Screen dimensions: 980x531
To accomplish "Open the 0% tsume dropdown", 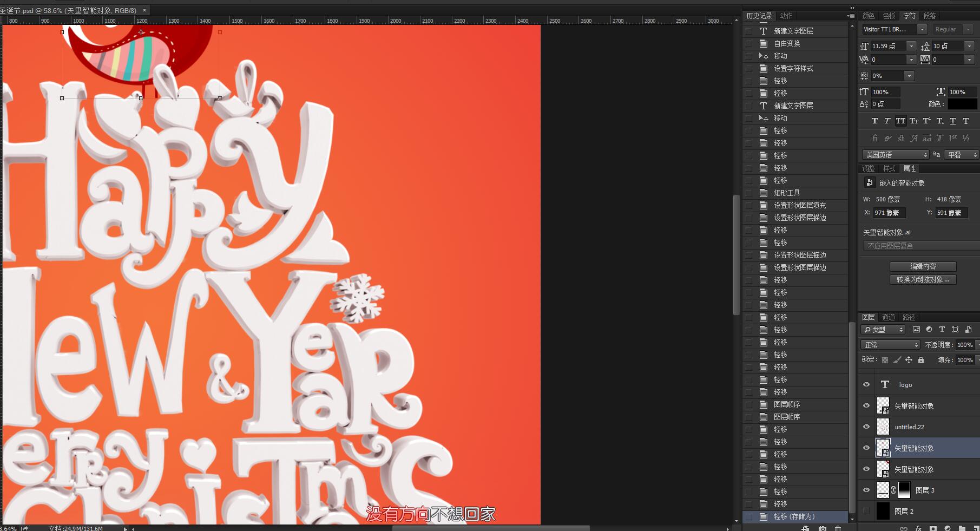I will click(x=909, y=76).
